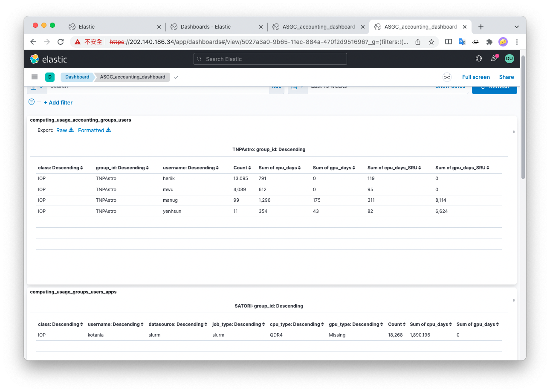Open the Extensions puzzle icon
Viewport: 550px width, 392px height.
coord(489,42)
